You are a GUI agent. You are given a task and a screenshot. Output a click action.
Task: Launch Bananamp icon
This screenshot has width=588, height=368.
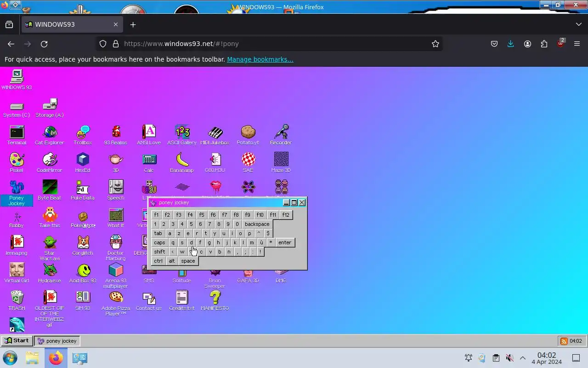(182, 162)
